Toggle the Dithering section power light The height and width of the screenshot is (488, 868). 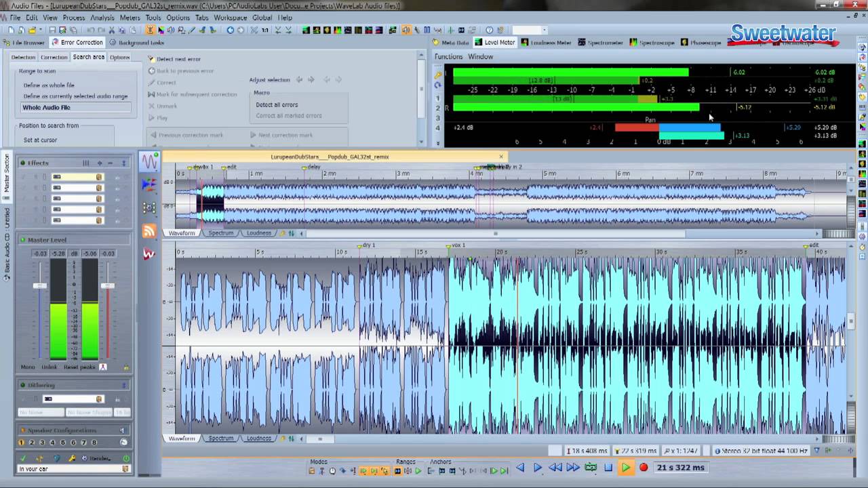22,385
